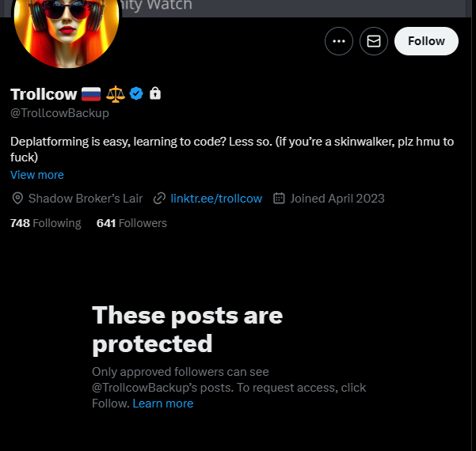Click the Joined April 2023 text
This screenshot has width=476, height=451.
point(337,198)
